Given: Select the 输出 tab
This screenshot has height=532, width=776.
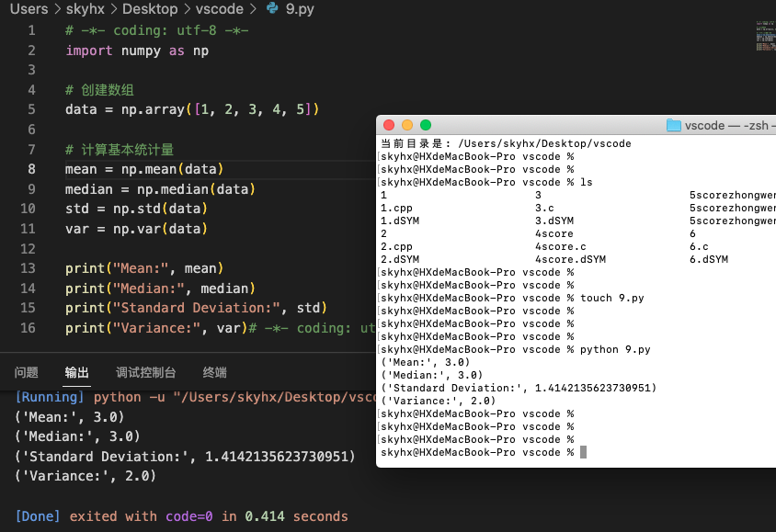Looking at the screenshot, I should click(x=76, y=373).
